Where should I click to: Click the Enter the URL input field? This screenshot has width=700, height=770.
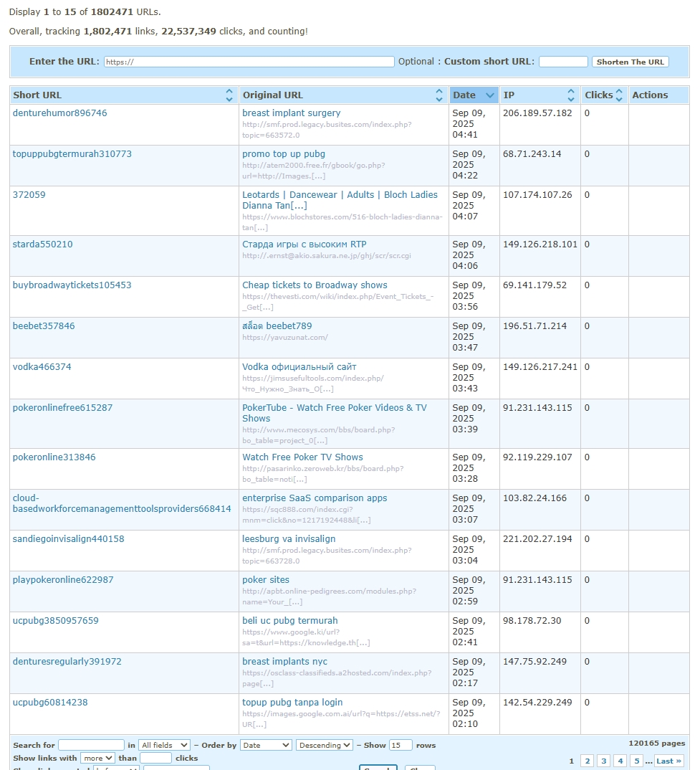point(249,62)
